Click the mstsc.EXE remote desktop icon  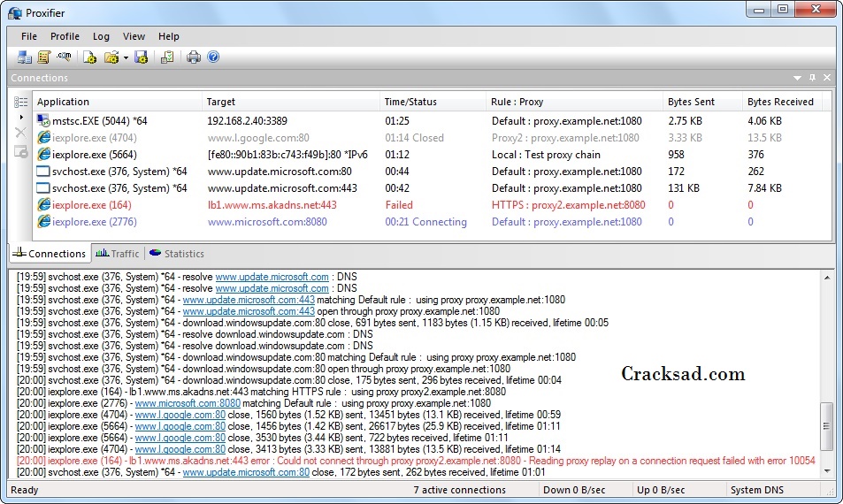coord(43,121)
